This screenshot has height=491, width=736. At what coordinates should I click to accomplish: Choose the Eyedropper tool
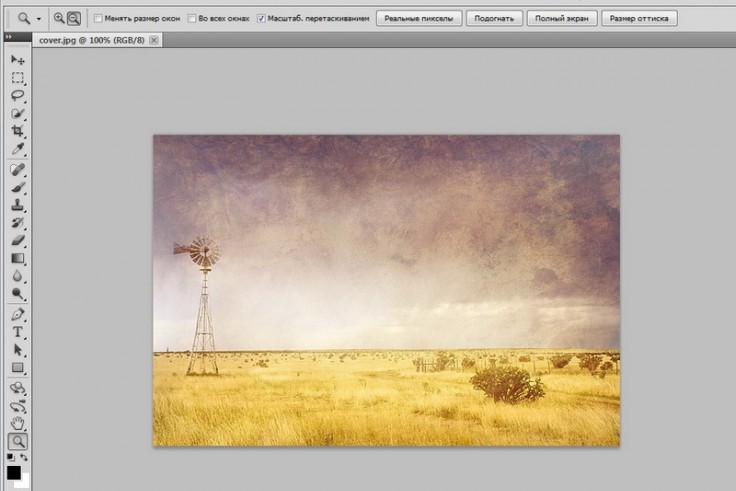18,150
